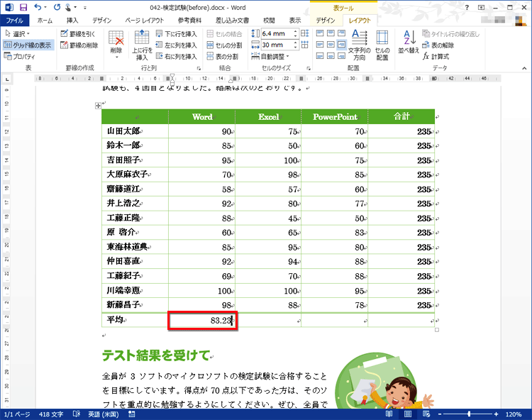Select Align Top Center alignment icon
Screen dimensions: 532x420
(331, 33)
